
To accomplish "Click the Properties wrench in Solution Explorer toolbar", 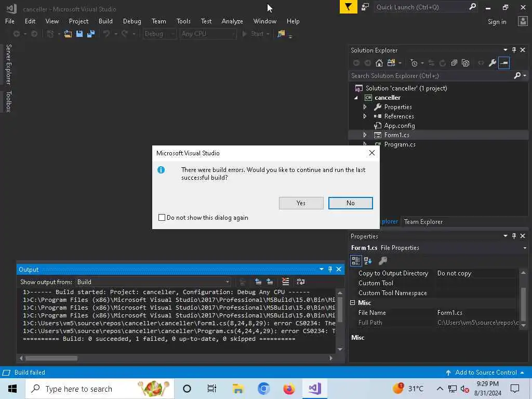I will tap(493, 63).
